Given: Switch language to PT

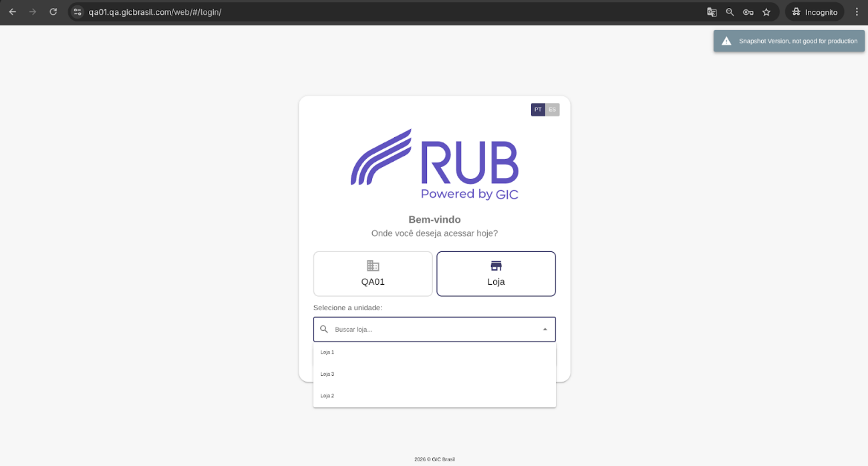Looking at the screenshot, I should pyautogui.click(x=538, y=110).
